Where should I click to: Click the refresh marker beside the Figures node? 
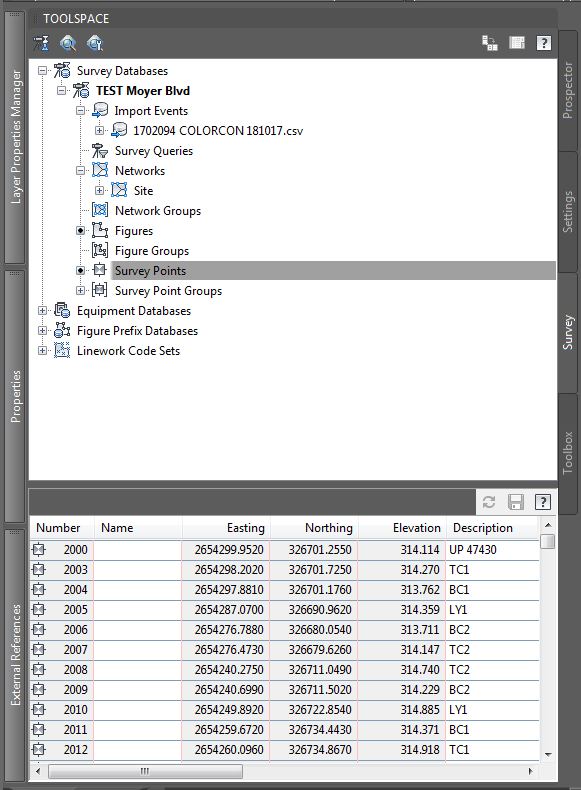(81, 230)
